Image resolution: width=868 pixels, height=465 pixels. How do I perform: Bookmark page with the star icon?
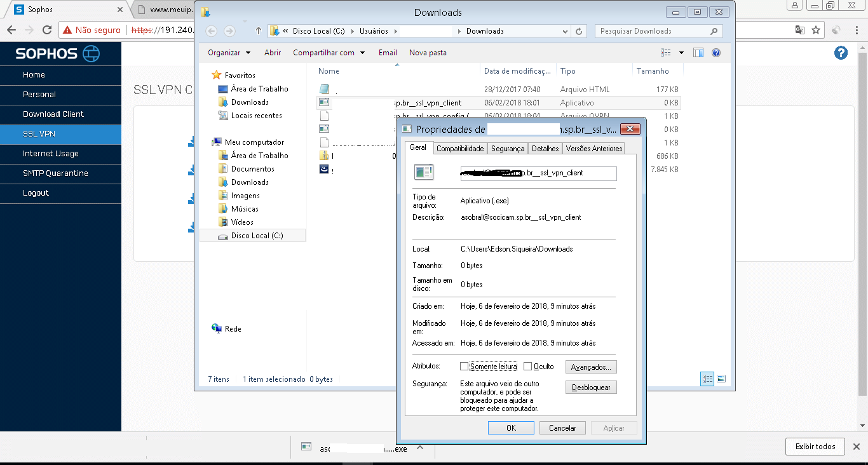pos(816,30)
